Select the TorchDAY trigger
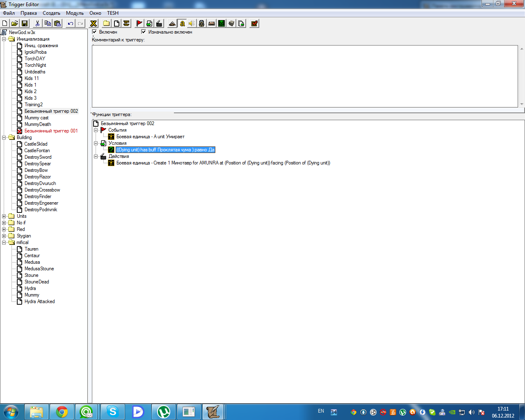The image size is (525, 420). pos(35,59)
